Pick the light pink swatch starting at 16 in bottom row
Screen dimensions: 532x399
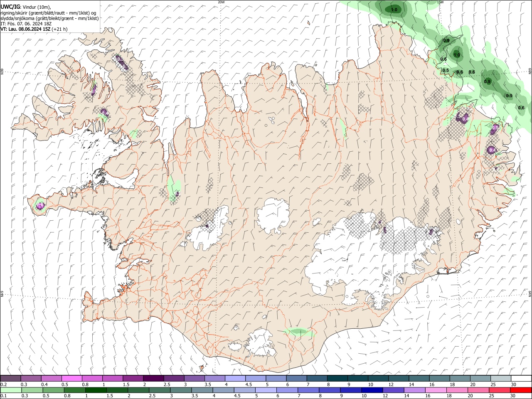(x=436, y=390)
